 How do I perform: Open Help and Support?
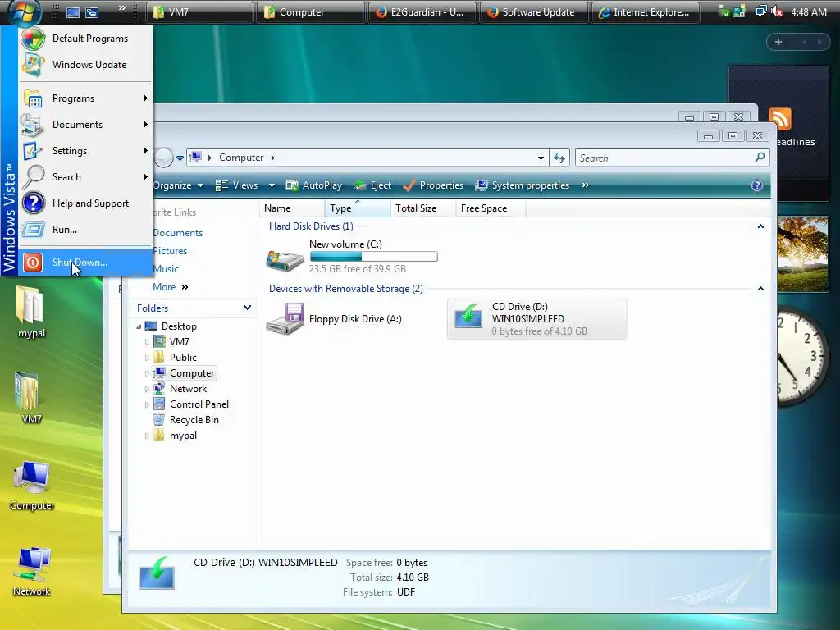[x=85, y=203]
